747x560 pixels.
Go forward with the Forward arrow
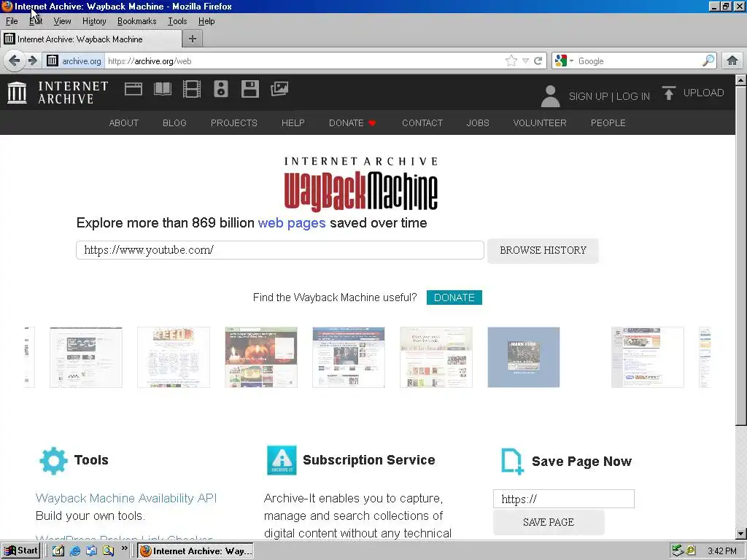[x=32, y=61]
